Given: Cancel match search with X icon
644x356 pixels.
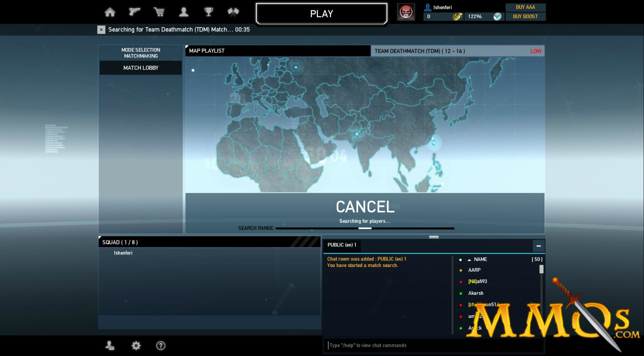Looking at the screenshot, I should [x=101, y=29].
